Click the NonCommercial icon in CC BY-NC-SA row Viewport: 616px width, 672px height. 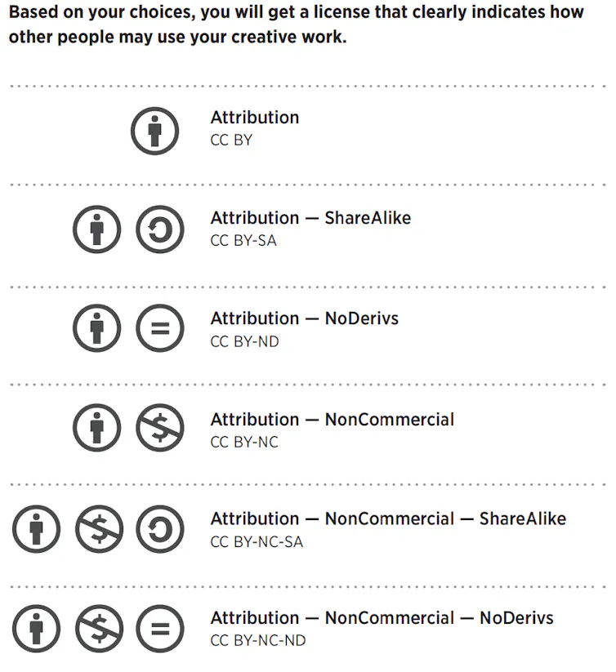pos(99,529)
